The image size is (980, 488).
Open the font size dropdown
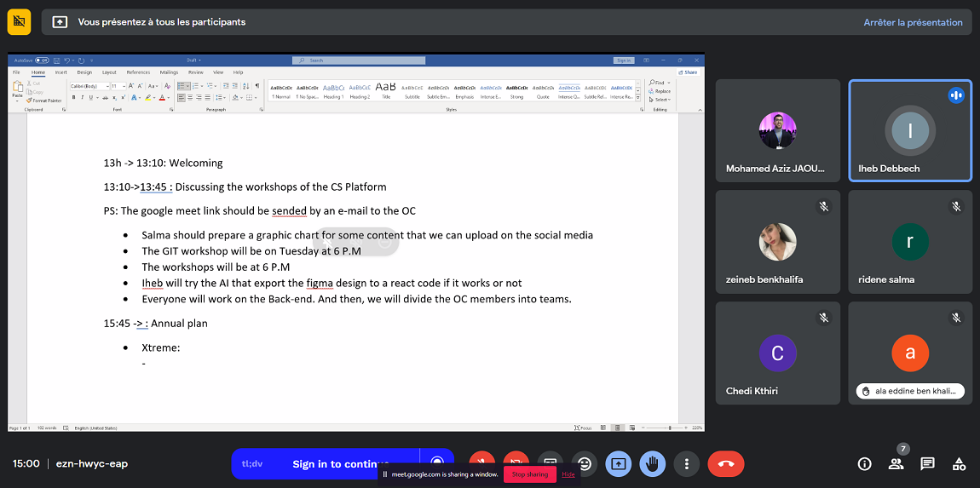(124, 86)
